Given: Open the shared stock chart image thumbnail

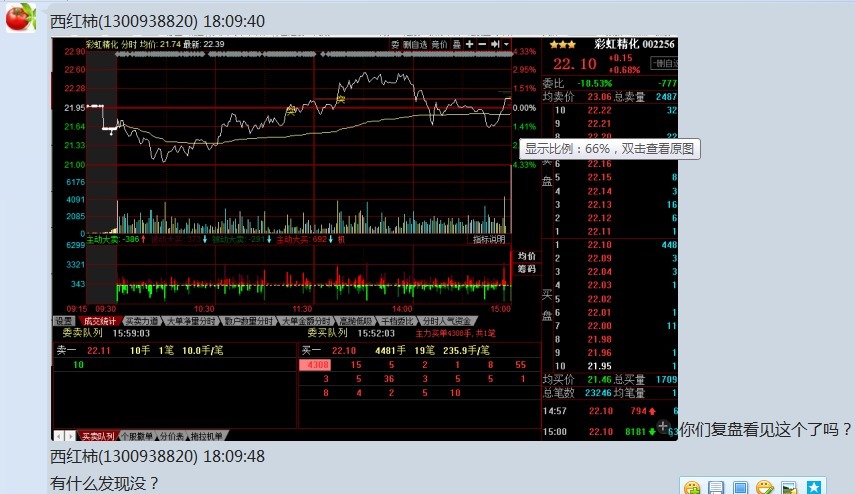Looking at the screenshot, I should click(365, 239).
